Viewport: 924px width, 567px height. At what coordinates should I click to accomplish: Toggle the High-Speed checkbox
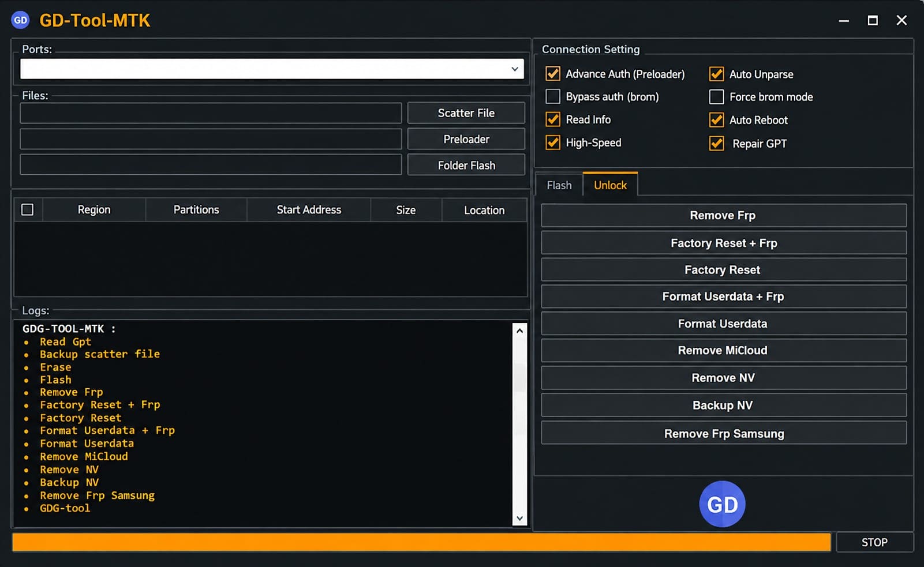point(553,142)
